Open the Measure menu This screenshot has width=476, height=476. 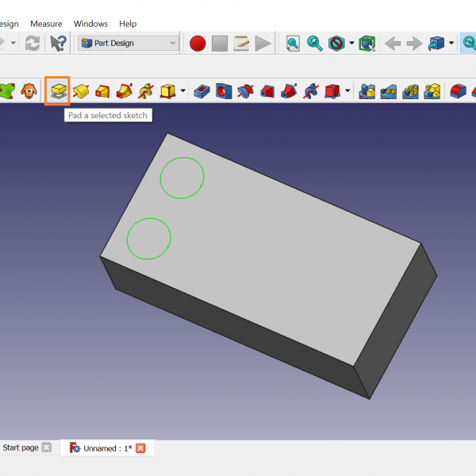tap(46, 24)
